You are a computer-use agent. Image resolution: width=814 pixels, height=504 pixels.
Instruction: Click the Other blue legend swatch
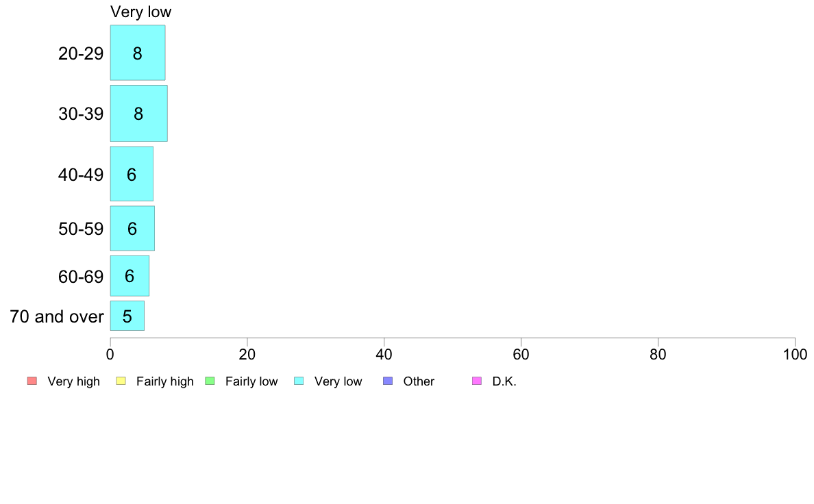point(388,381)
